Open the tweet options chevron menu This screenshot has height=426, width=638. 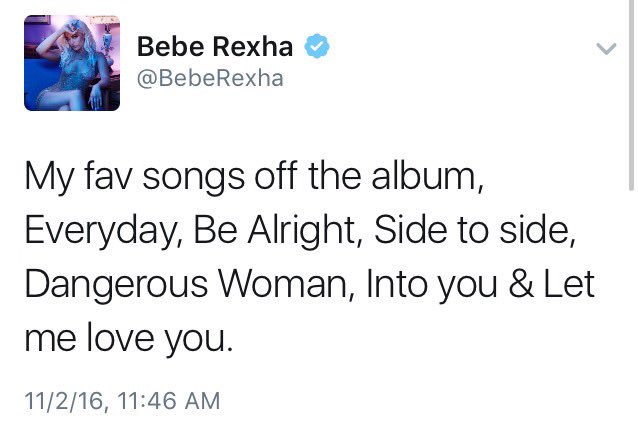point(606,47)
